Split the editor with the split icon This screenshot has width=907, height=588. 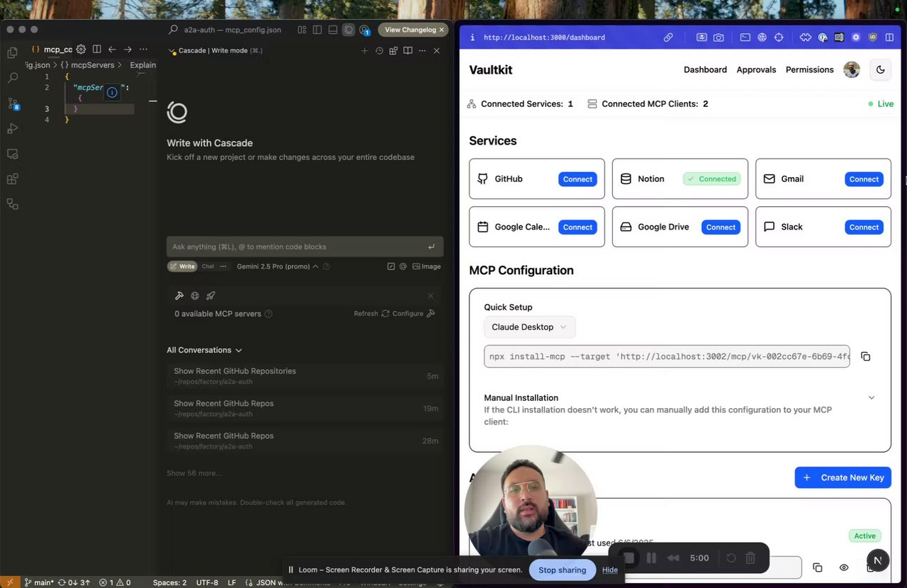(x=96, y=50)
